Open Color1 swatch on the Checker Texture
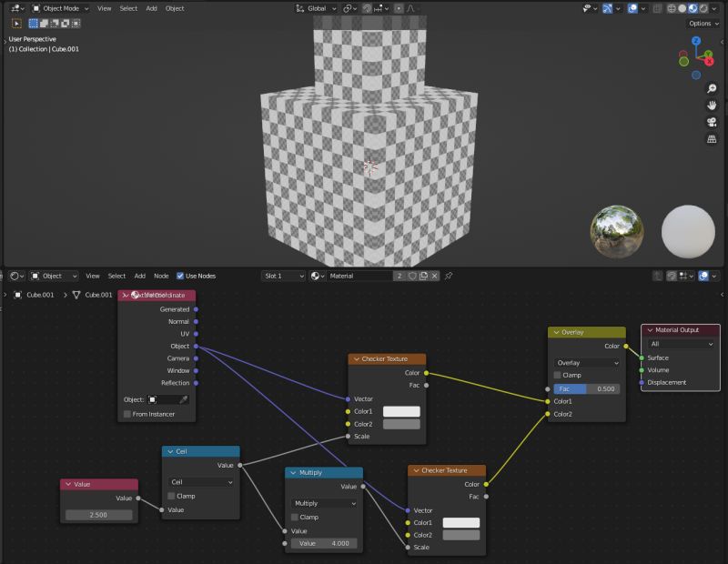The image size is (728, 564). pyautogui.click(x=401, y=411)
